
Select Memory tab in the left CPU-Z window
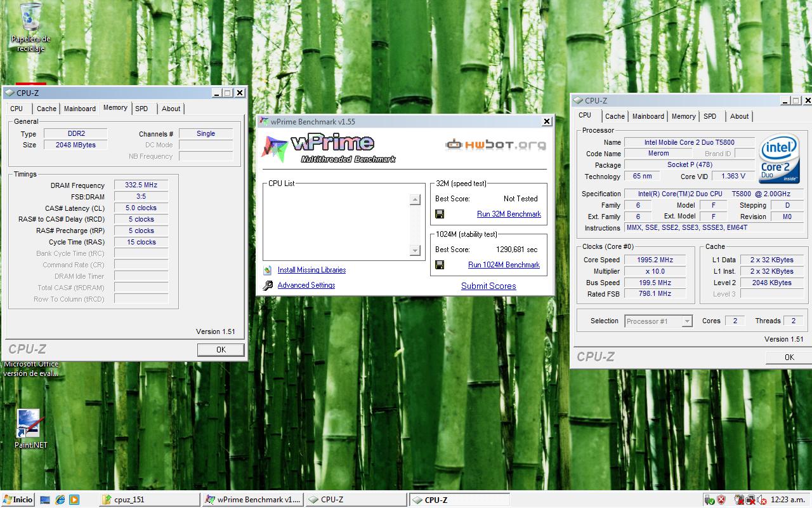[115, 107]
